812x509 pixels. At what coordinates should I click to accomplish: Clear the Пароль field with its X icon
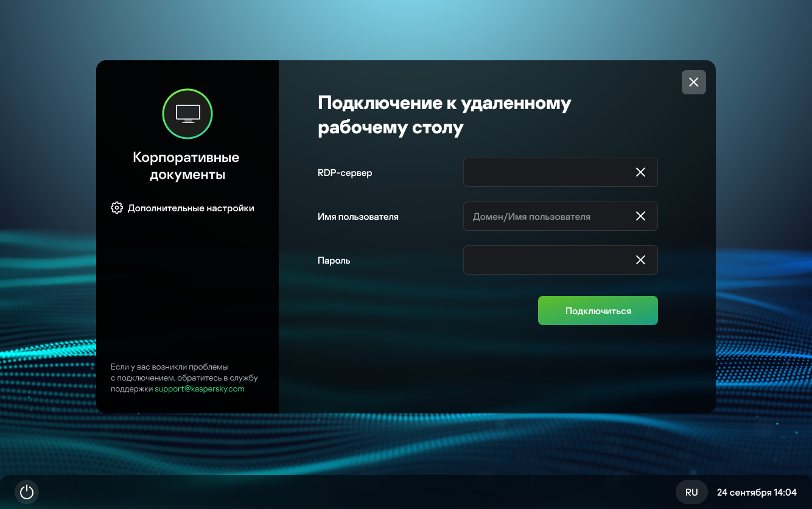coord(640,260)
